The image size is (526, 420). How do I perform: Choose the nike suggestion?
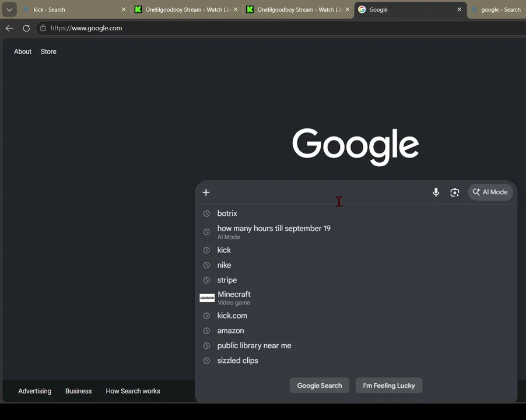(356, 265)
